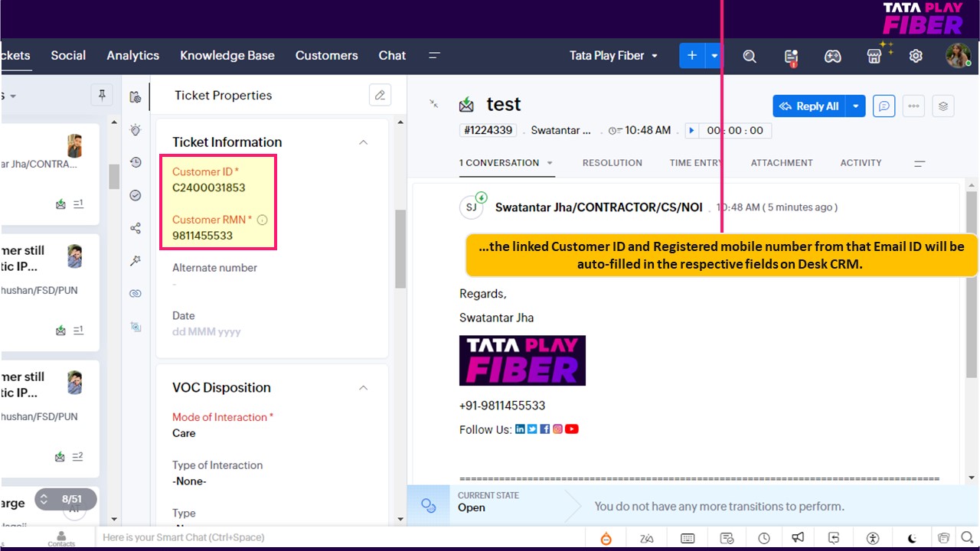
Task: Open the marketplace store icon
Action: [x=875, y=56]
